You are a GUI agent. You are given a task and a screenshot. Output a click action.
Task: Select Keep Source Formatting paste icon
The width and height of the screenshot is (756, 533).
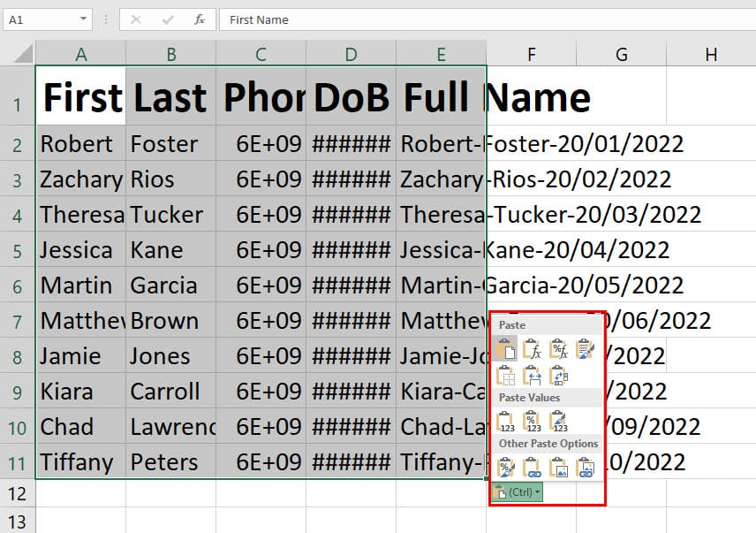click(x=585, y=348)
